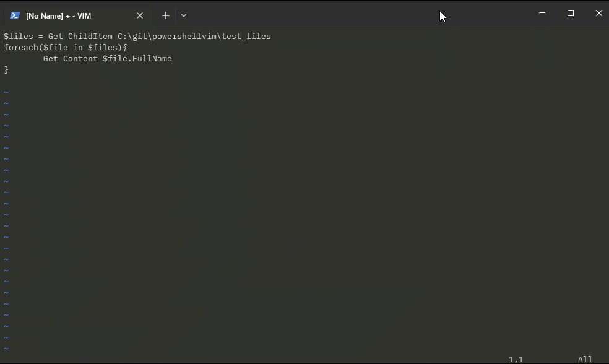Click the in keyword inside the foreach parentheses

coord(79,47)
